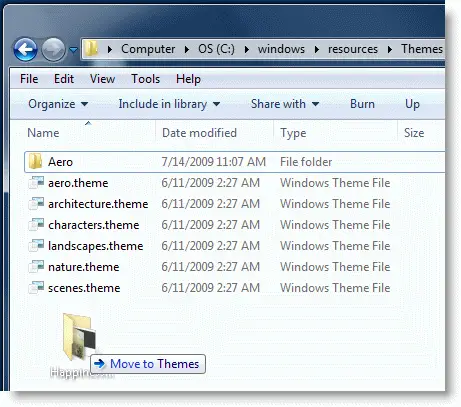Click the File folder type cell

click(x=306, y=162)
